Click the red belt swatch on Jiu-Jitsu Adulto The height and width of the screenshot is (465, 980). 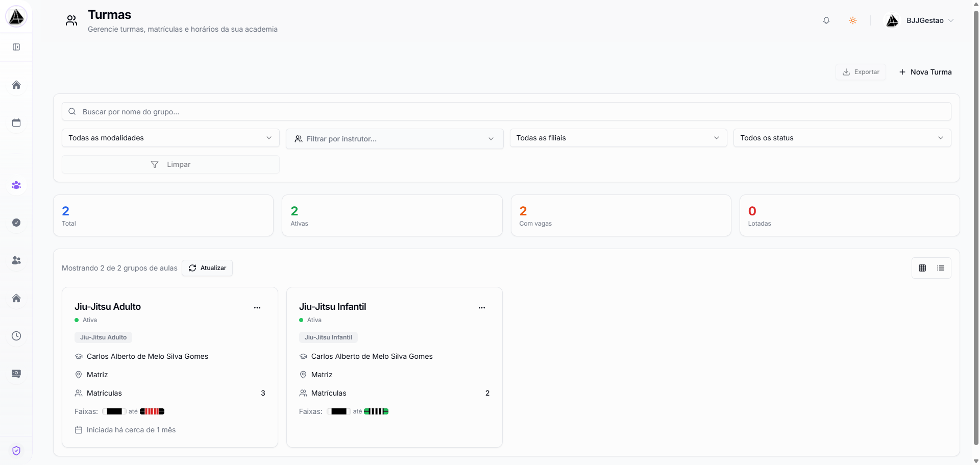(x=152, y=411)
